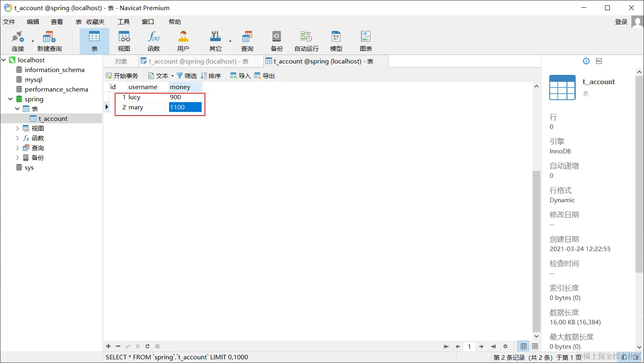Select performance_schema database in tree
This screenshot has height=363, width=644.
click(x=57, y=89)
